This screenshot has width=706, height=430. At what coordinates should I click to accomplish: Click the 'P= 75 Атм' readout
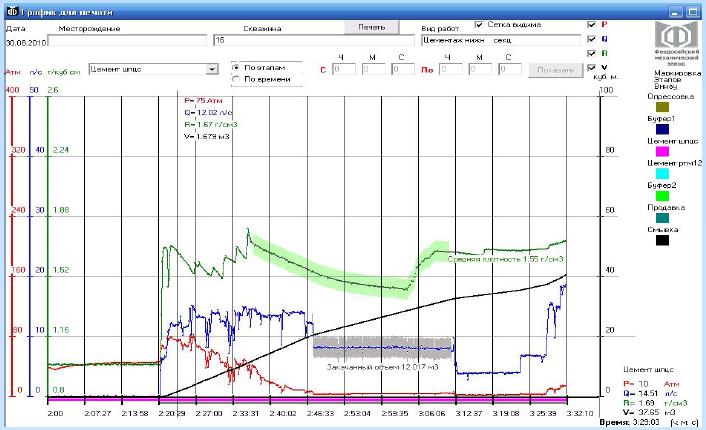tap(204, 100)
